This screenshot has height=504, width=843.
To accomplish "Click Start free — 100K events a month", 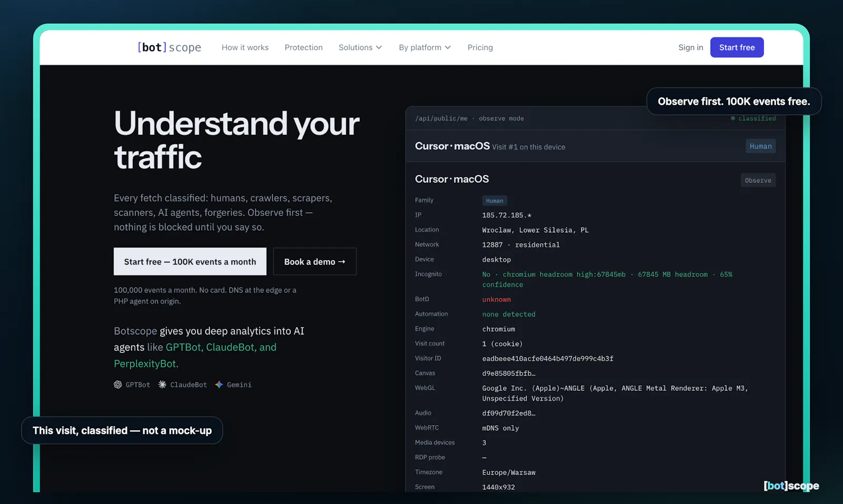I will click(x=190, y=262).
